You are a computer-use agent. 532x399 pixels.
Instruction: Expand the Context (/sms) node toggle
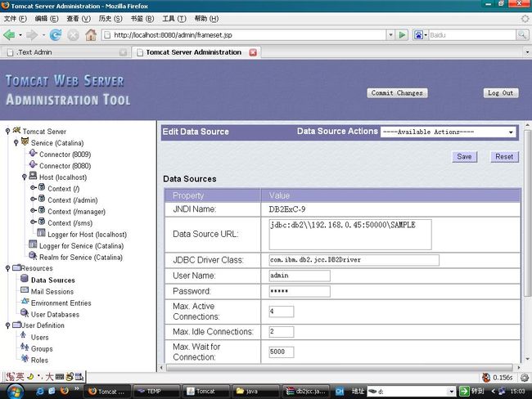pyautogui.click(x=34, y=222)
